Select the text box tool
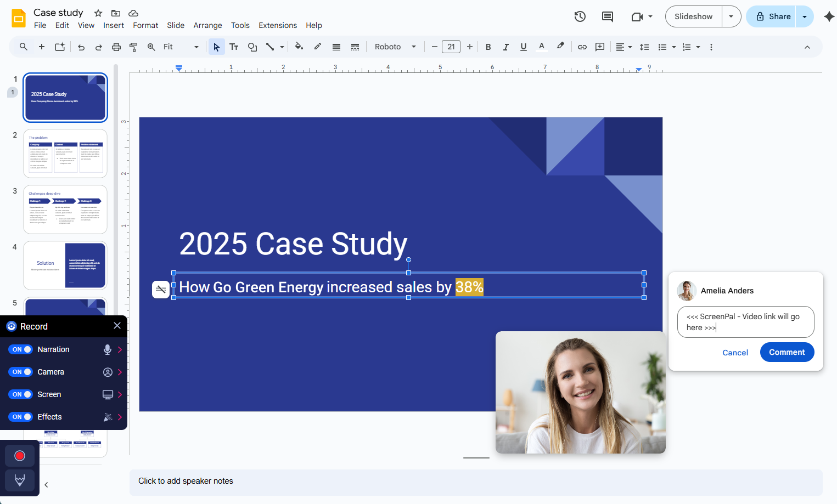 click(x=234, y=47)
